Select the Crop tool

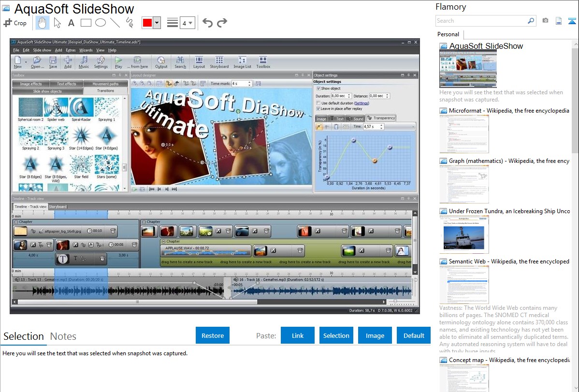[15, 23]
